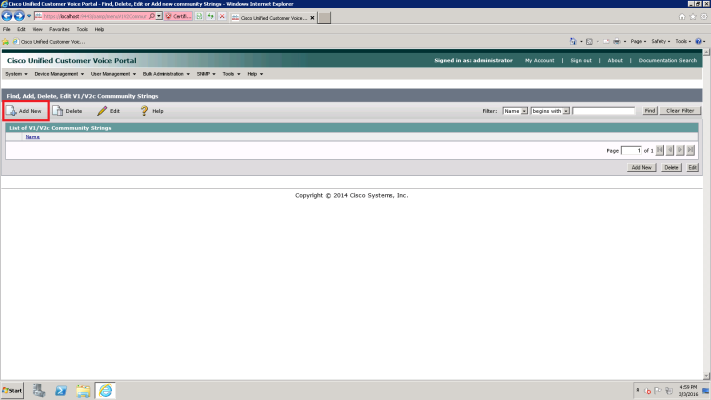Click the Delete toolbar icon
This screenshot has width=711, height=400.
pos(58,111)
